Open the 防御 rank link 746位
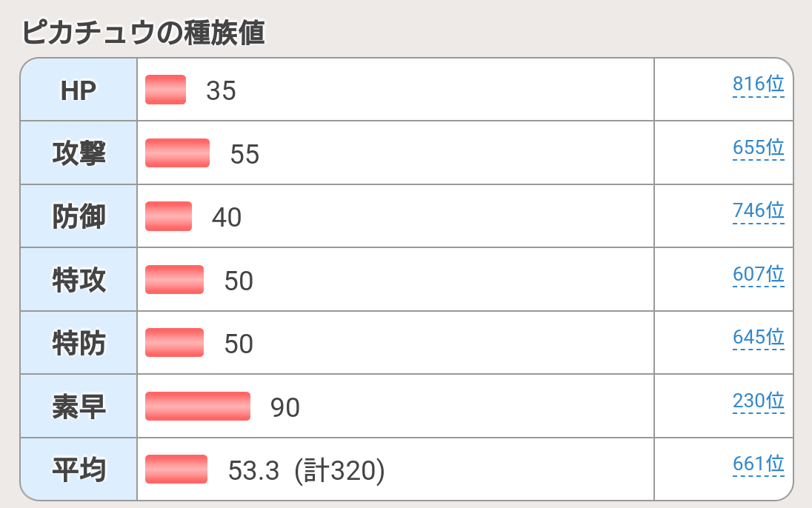The width and height of the screenshot is (812, 508). point(758,211)
